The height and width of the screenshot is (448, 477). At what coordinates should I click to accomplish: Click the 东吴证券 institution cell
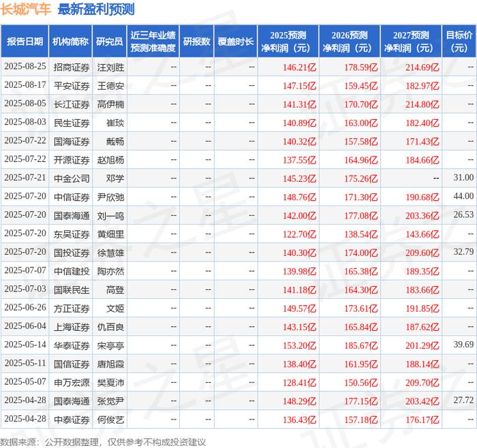(72, 234)
